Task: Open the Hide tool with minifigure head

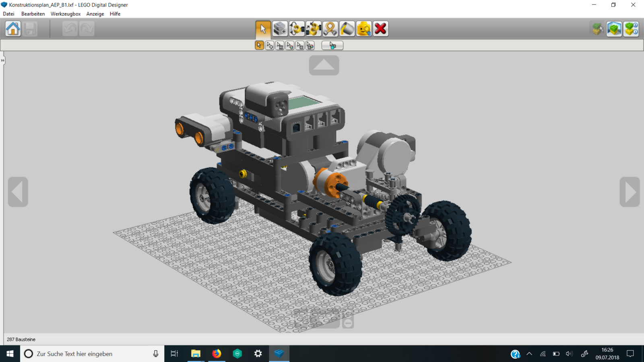Action: coord(364,29)
